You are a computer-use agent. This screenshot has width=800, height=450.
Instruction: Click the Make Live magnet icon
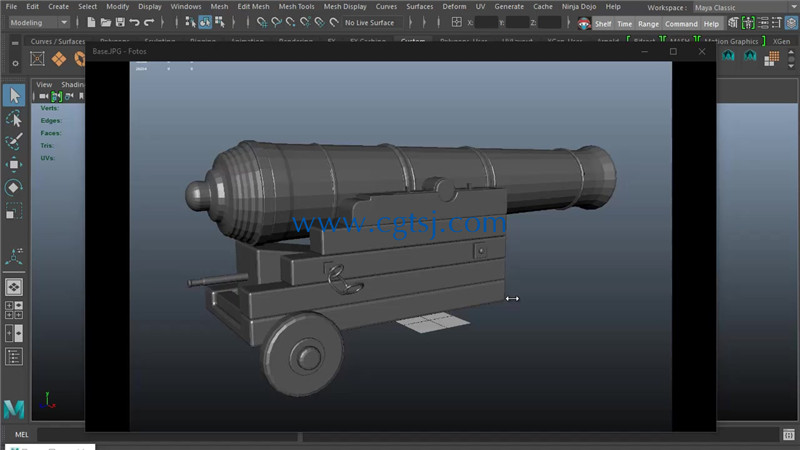[334, 22]
